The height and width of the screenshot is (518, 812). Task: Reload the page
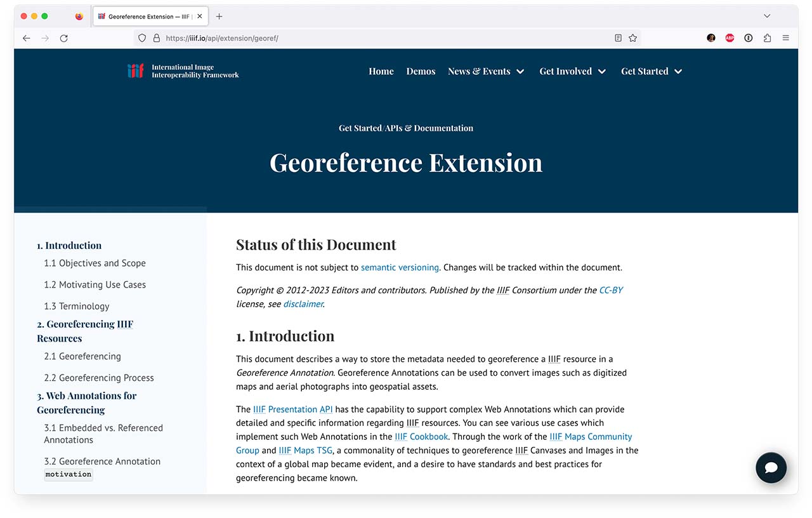63,38
